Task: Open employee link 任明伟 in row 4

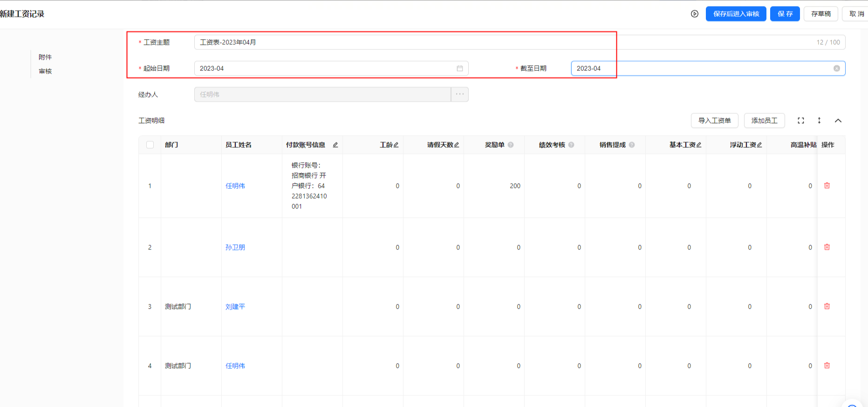Action: (235, 366)
